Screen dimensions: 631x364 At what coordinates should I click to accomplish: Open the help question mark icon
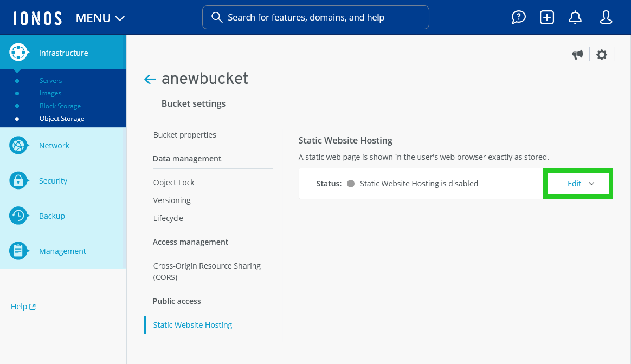[518, 17]
